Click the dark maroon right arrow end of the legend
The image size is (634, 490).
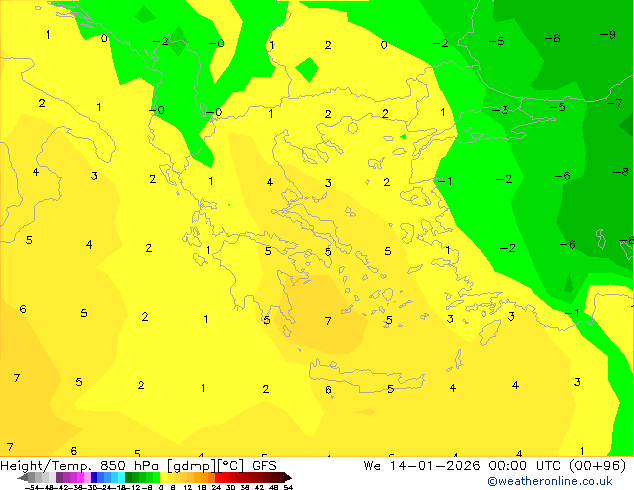pyautogui.click(x=288, y=477)
